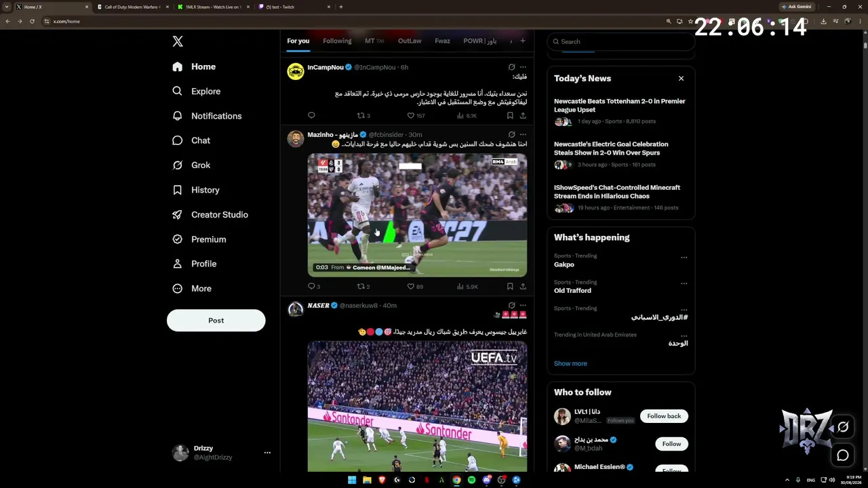Open the Home page from the sidebar
The image size is (868, 488).
click(194, 66)
